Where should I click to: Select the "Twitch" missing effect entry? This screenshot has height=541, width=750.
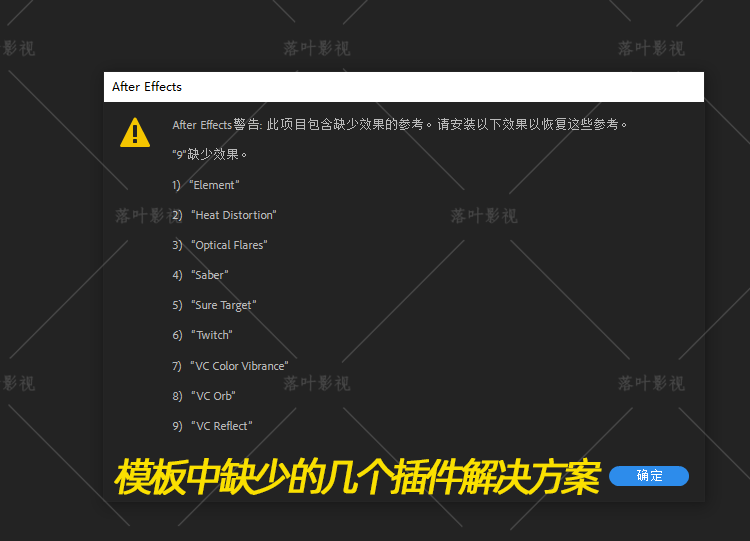202,335
